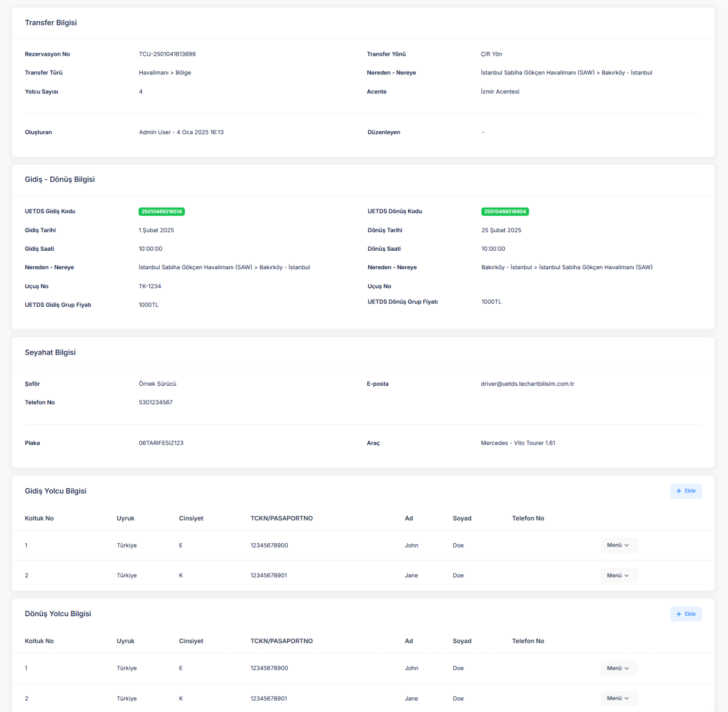Viewport: 728px width, 712px height.
Task: Click passport number 12345678901 in return list
Action: 269,698
